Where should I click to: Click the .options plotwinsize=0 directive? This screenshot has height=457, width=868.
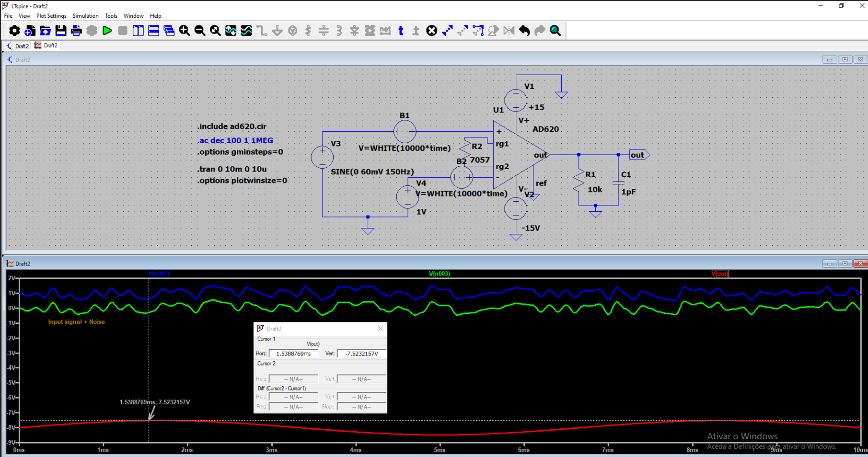tap(242, 181)
